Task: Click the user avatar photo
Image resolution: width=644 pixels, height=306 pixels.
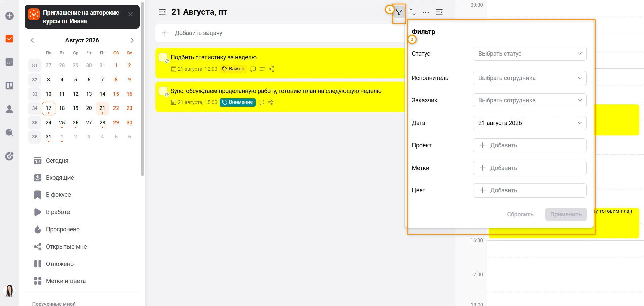Action: click(x=9, y=291)
